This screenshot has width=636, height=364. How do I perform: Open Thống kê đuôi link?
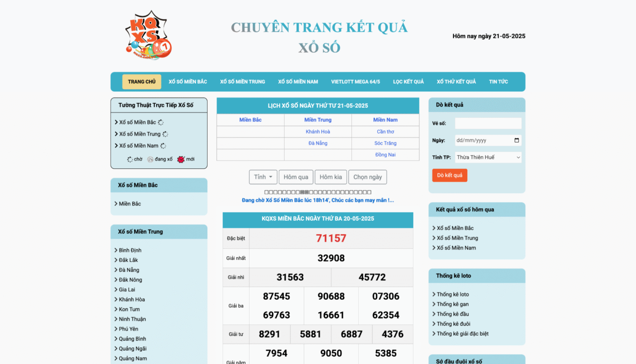tap(453, 324)
